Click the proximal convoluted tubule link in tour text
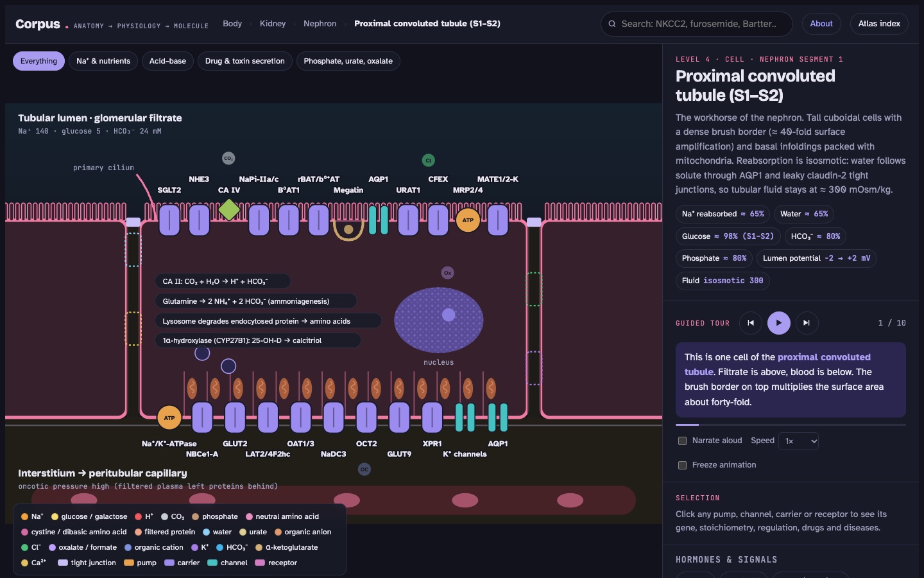Viewport: 924px width, 578px height. (778, 364)
